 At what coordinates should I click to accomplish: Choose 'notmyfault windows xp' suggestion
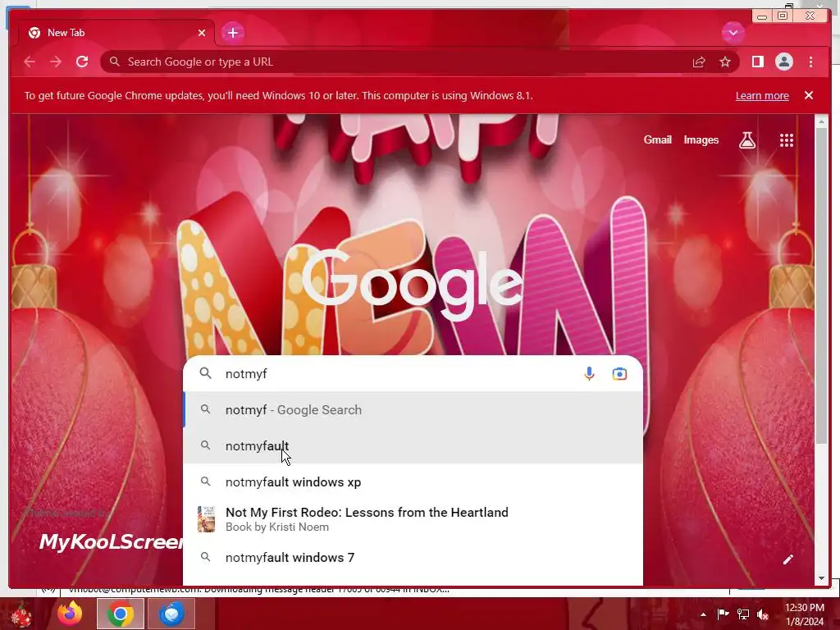point(413,482)
